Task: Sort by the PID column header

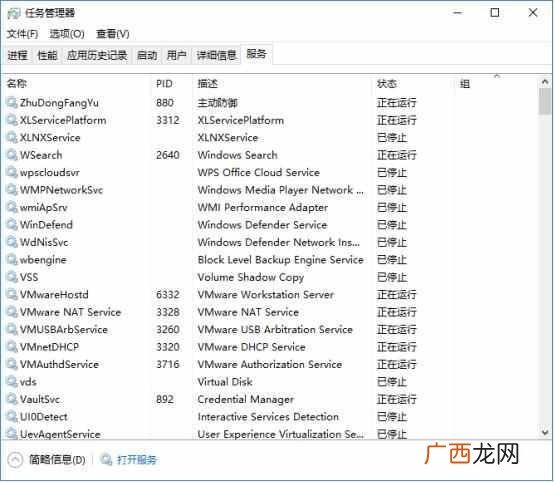Action: click(x=164, y=84)
